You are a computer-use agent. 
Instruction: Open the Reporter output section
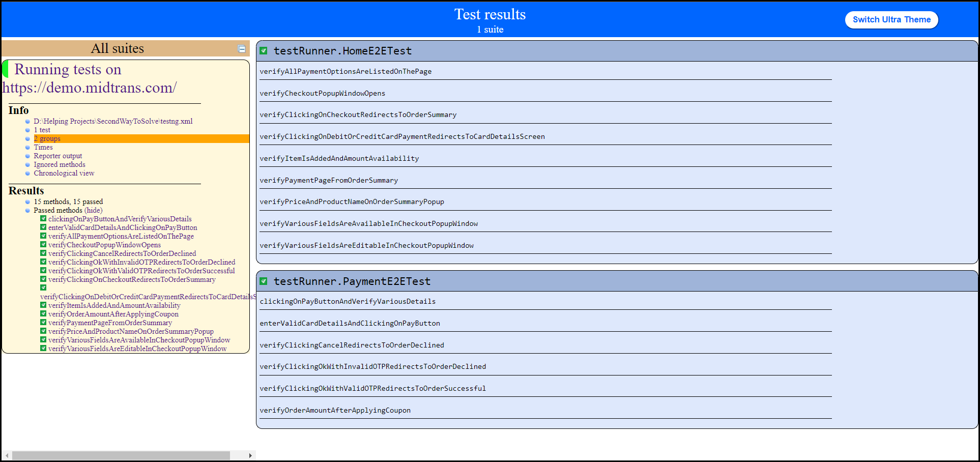tap(57, 156)
